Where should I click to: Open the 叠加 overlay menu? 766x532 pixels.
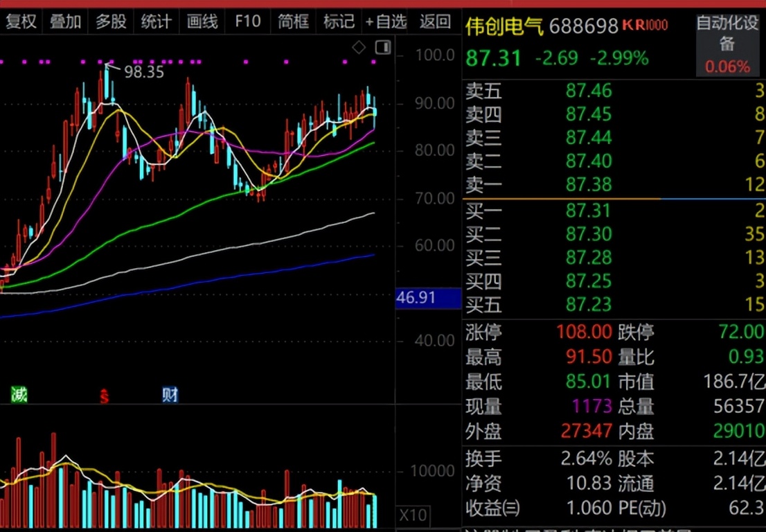[66, 21]
